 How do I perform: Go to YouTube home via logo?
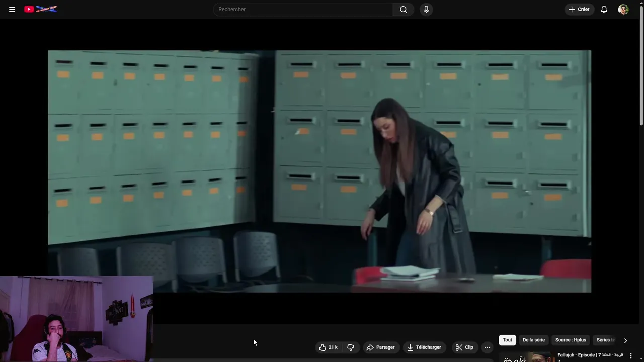(40, 9)
